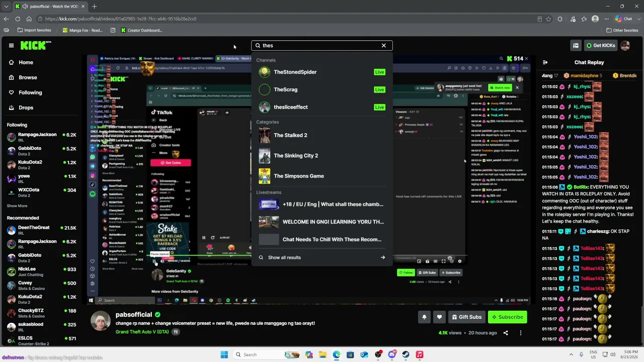The image size is (644, 362).
Task: Open RampageJackson in Following list
Action: 41,137
